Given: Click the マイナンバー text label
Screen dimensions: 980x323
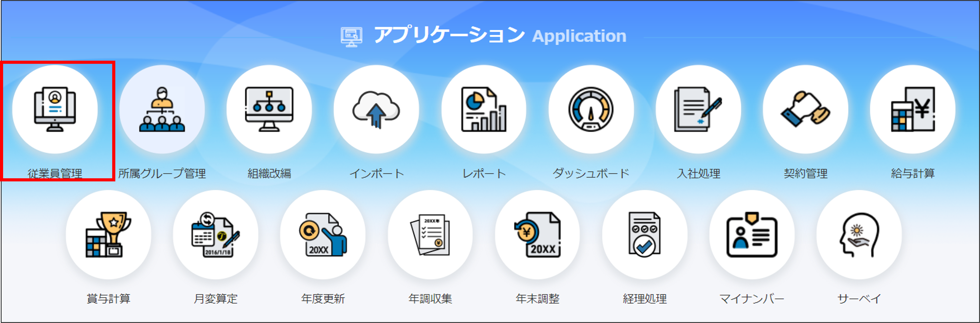Looking at the screenshot, I should [x=752, y=299].
